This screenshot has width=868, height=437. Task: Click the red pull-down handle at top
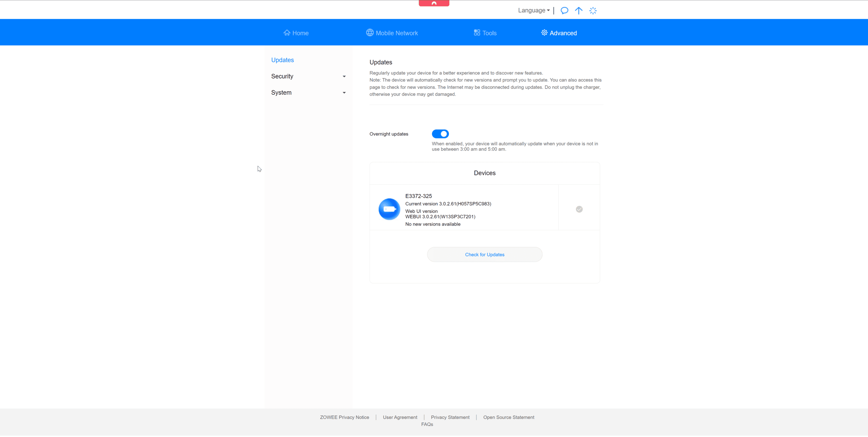434,3
